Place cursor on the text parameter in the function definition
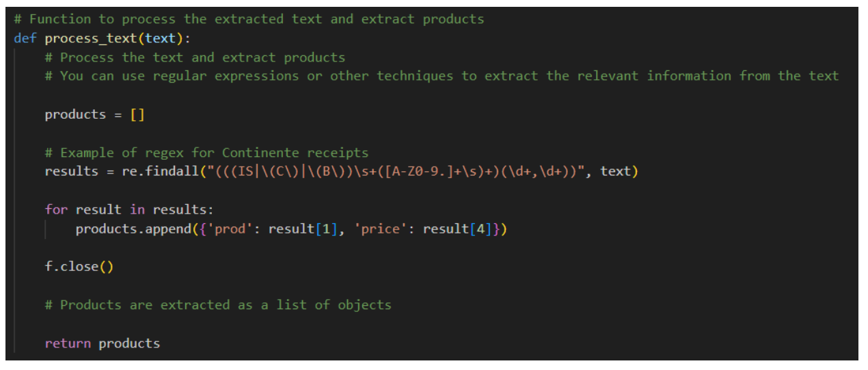Image resolution: width=868 pixels, height=370 pixels. click(x=160, y=38)
